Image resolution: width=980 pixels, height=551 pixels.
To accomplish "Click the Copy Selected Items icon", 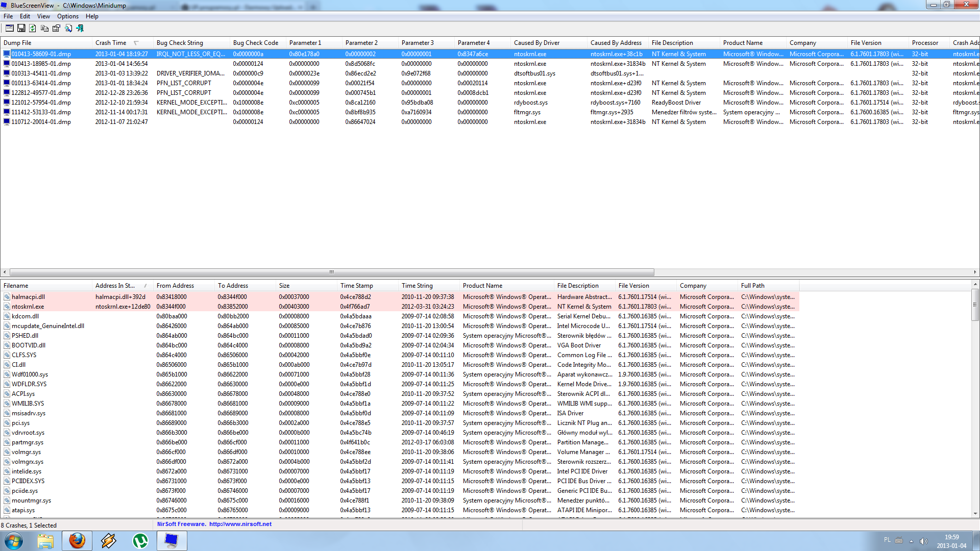I will coord(44,28).
